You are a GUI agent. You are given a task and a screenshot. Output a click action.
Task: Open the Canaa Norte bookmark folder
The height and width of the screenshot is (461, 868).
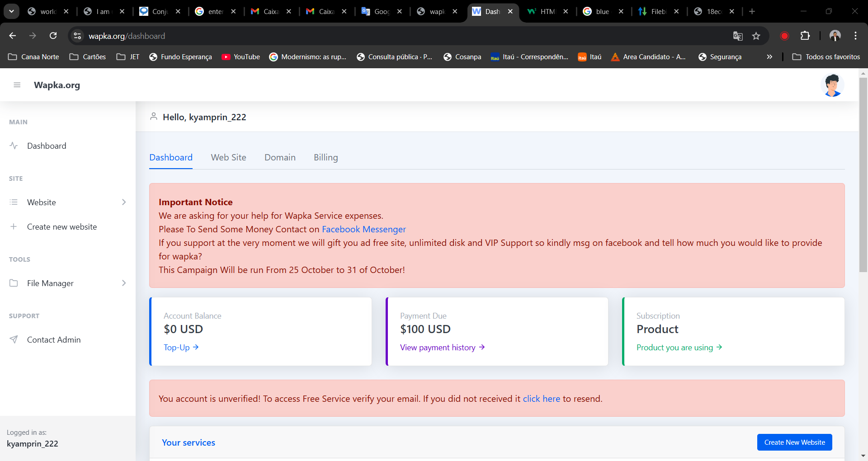pos(33,56)
